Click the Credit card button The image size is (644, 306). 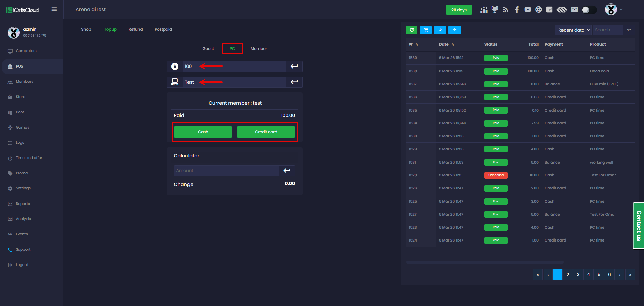pos(266,132)
